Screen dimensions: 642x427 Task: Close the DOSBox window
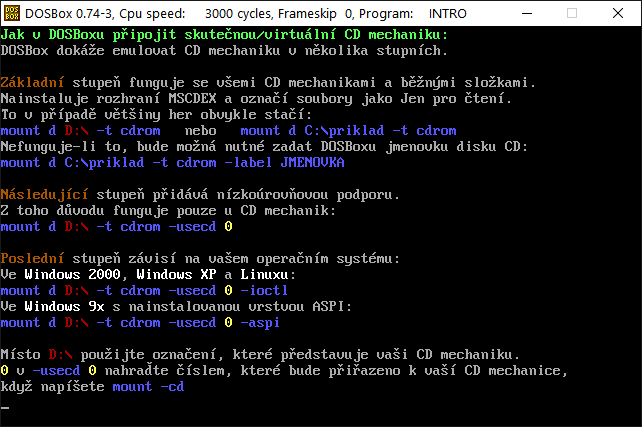[618, 13]
